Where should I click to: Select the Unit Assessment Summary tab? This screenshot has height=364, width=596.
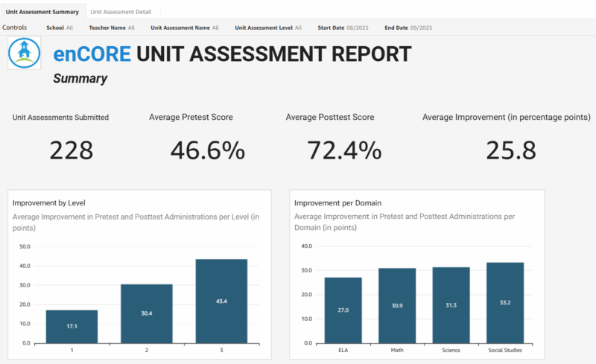pos(42,12)
